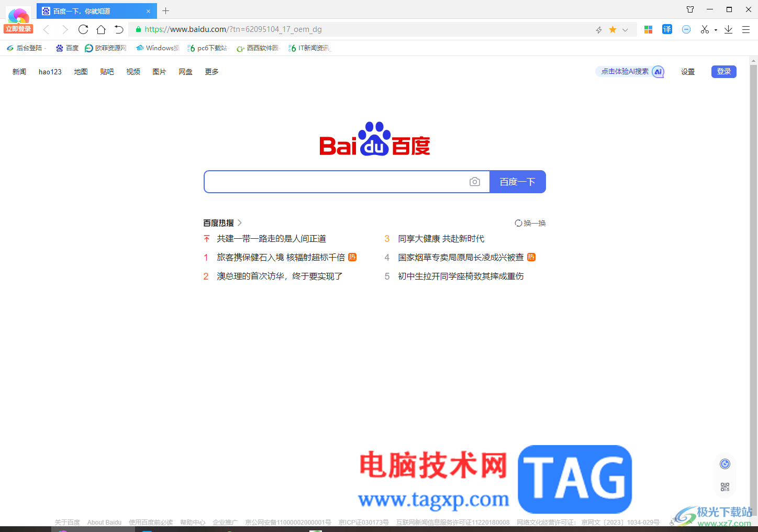
Task: Reload the Baidu page
Action: click(x=83, y=29)
